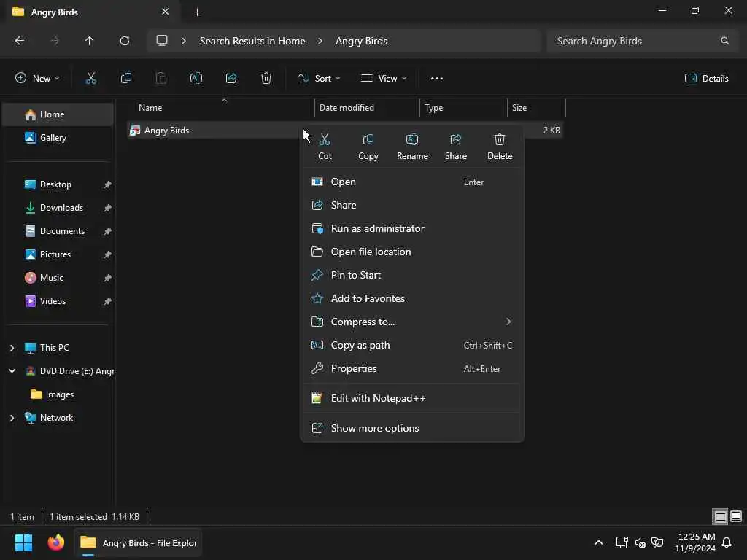The image size is (747, 560).
Task: Click the toolbar Cut scissors icon
Action: coord(90,78)
